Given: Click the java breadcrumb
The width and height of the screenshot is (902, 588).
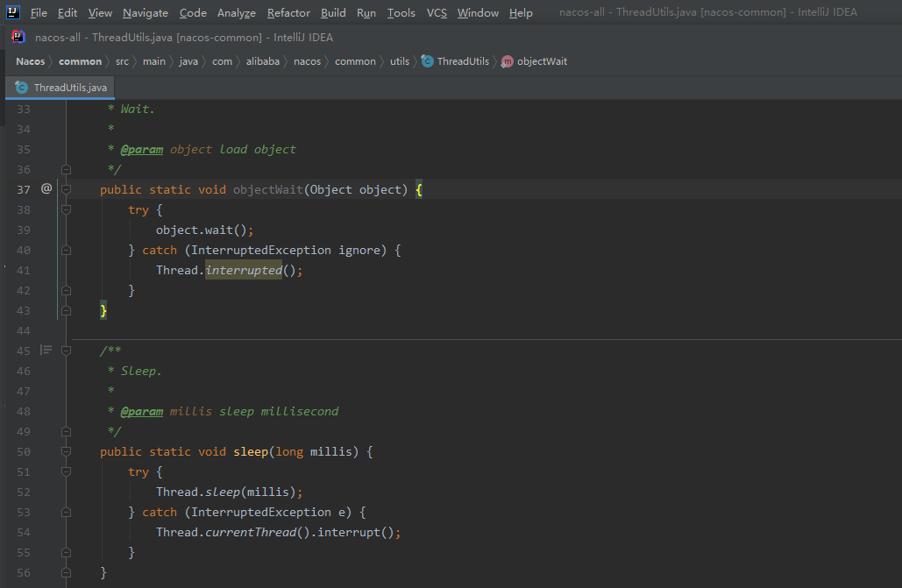Looking at the screenshot, I should pyautogui.click(x=188, y=61).
